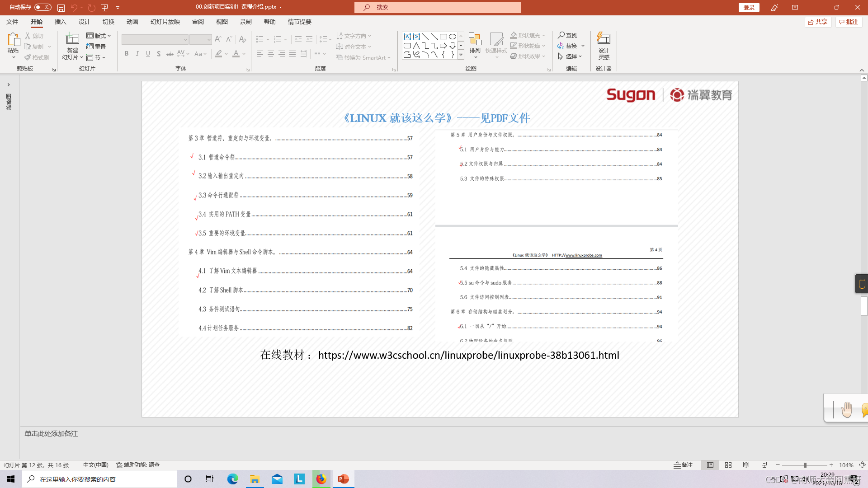Open font name combo box
The width and height of the screenshot is (868, 488).
[155, 40]
